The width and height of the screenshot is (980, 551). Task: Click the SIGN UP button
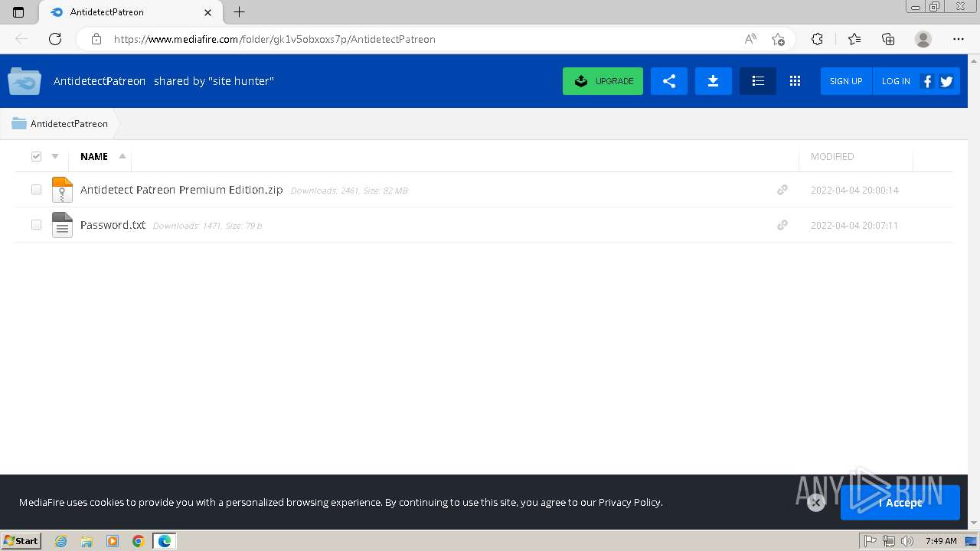(846, 81)
